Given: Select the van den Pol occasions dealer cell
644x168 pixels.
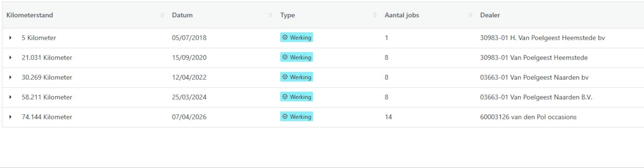Looking at the screenshot, I should tap(528, 117).
